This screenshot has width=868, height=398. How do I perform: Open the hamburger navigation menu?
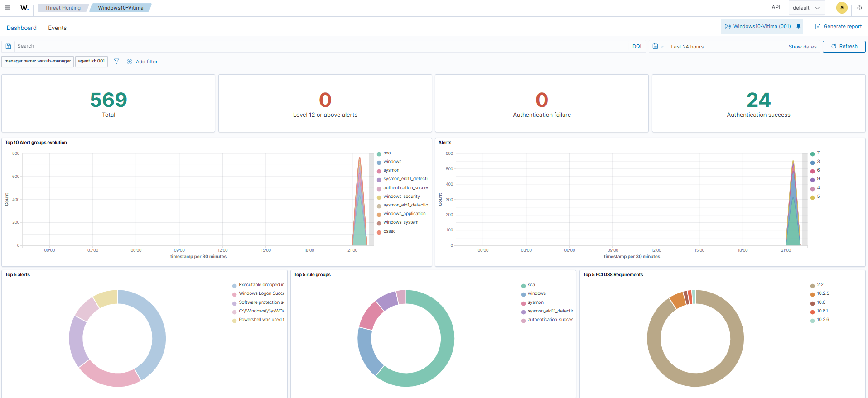click(x=7, y=8)
